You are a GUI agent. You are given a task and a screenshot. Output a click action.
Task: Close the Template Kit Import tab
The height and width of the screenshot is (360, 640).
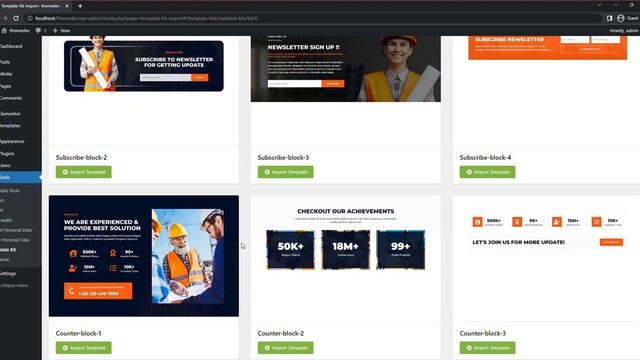67,6
